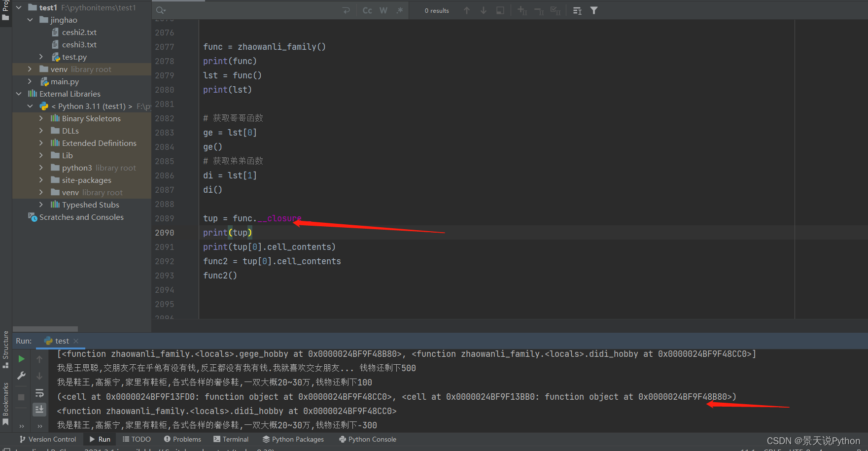Open Python Console tool window
868x451 pixels.
click(368, 439)
